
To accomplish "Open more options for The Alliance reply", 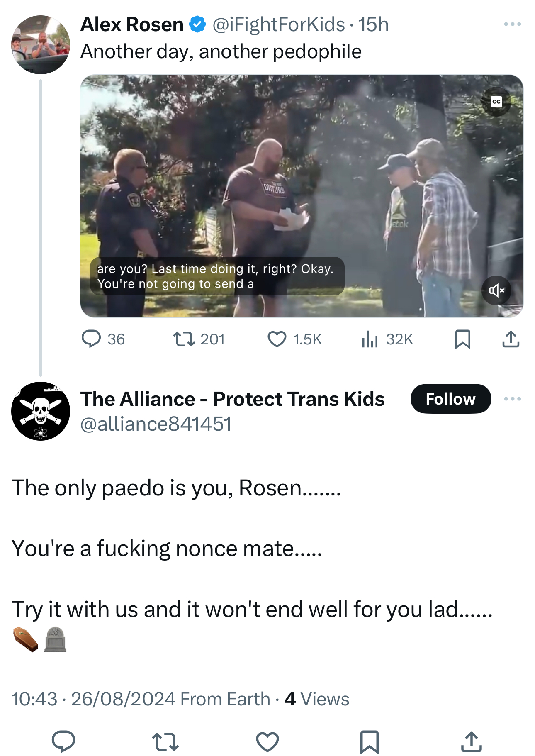I will (512, 399).
